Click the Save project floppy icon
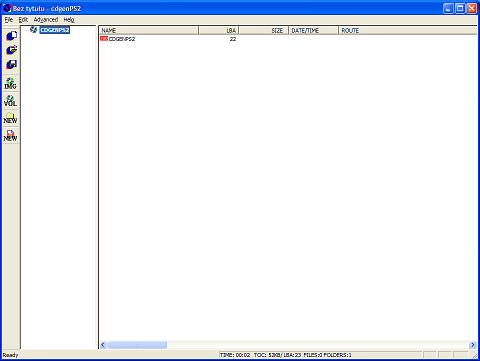 tap(11, 64)
